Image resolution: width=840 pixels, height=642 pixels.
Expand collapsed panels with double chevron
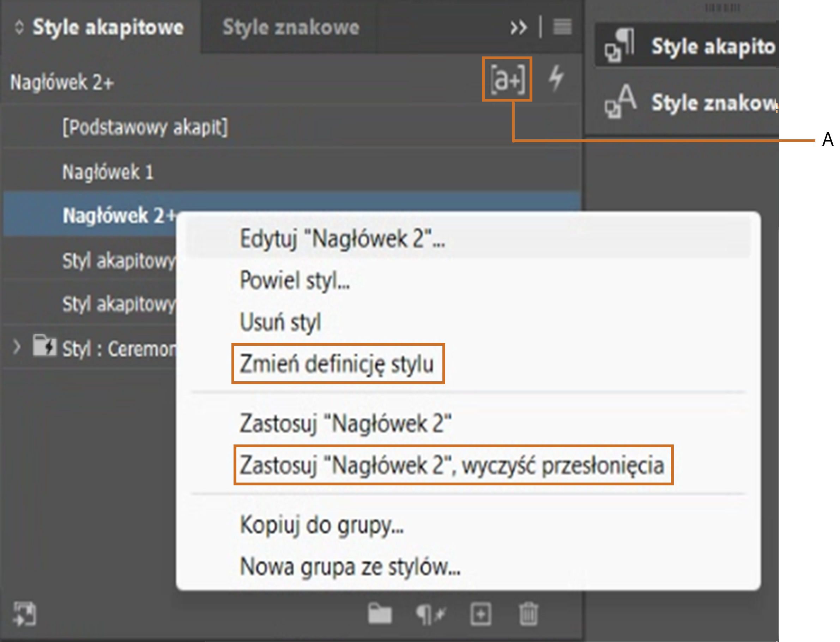(519, 28)
